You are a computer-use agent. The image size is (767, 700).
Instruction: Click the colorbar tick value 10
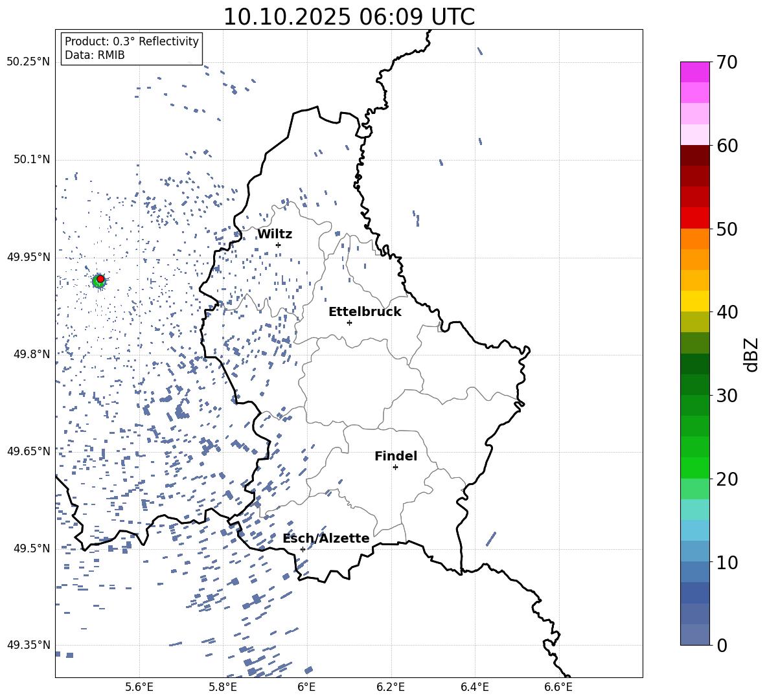727,562
